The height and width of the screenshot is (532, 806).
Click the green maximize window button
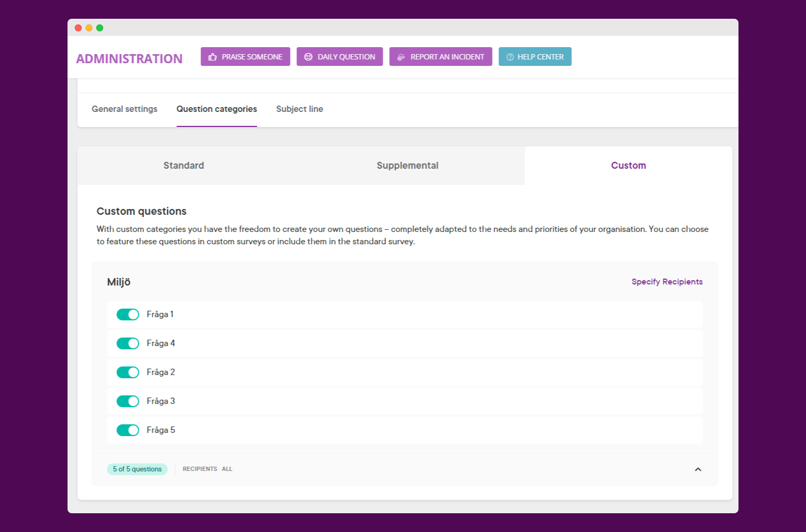click(100, 28)
